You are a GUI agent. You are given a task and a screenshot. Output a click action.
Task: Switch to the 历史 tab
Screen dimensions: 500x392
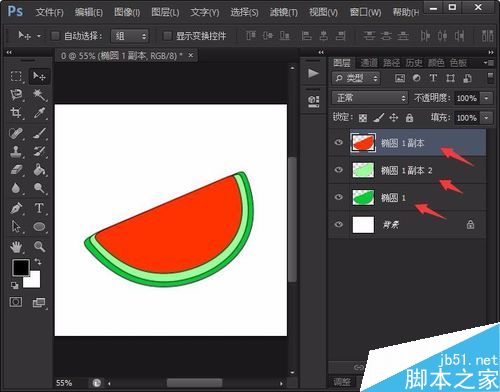click(414, 63)
